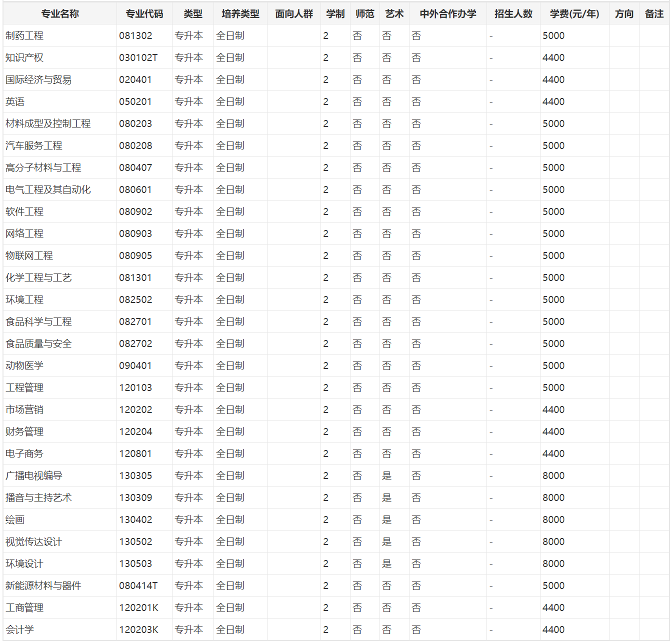The height and width of the screenshot is (644, 672).
Task: Click the 软件工程 major name
Action: 24,212
